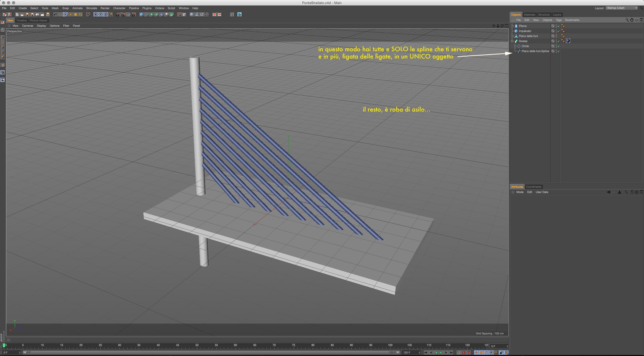Select the Move tool in toolbar
This screenshot has height=356, width=644.
(x=70, y=15)
